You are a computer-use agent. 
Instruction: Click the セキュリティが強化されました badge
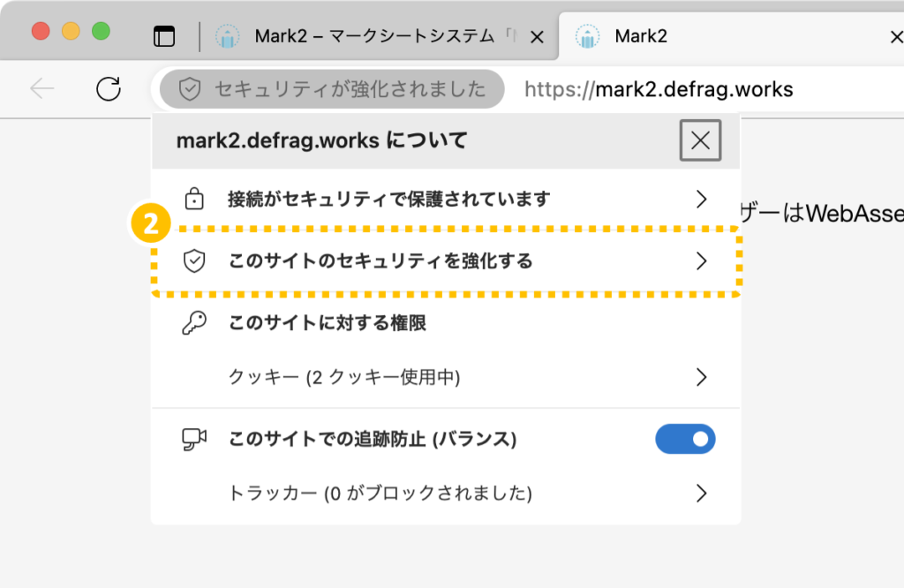pos(332,89)
